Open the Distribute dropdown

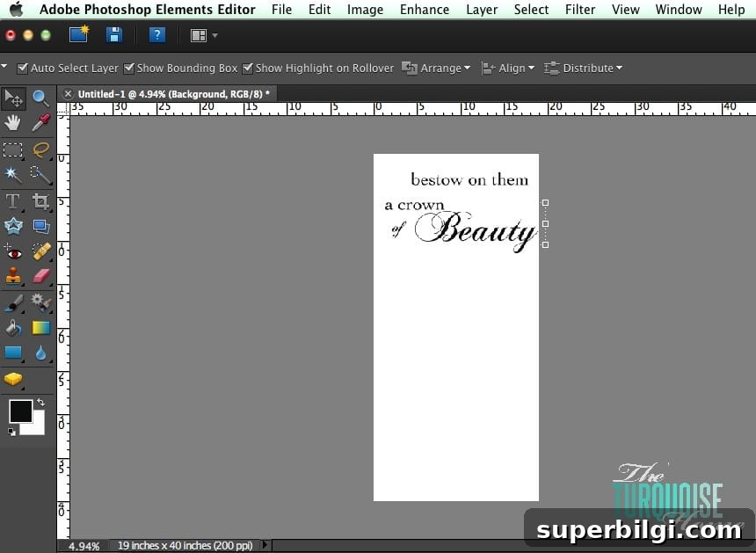[x=583, y=68]
